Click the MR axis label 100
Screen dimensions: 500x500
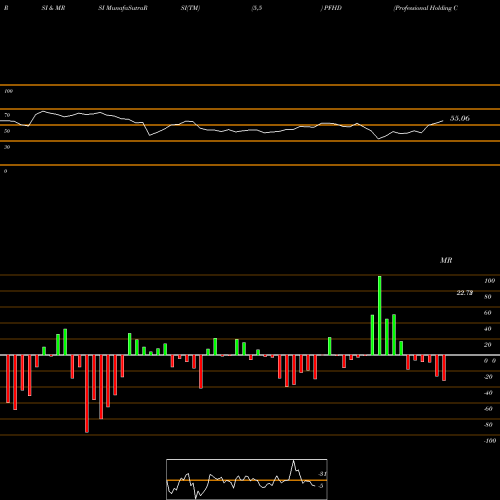[x=489, y=281]
